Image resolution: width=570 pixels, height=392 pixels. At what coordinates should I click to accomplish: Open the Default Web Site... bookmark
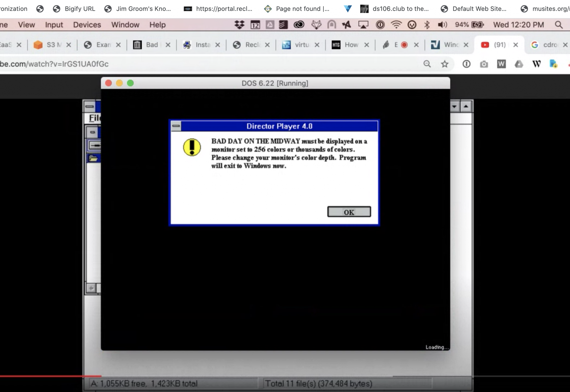473,9
